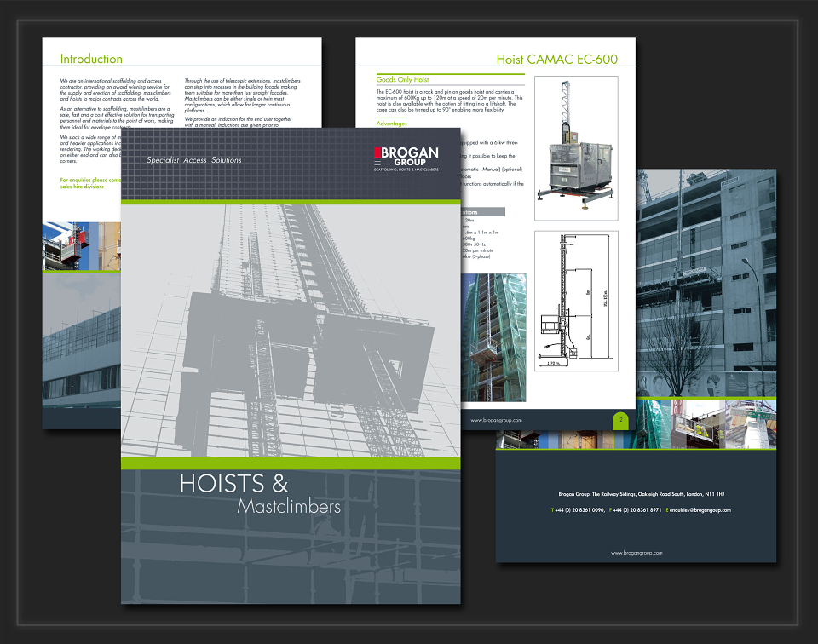
Task: Click the HOISTS & title on cover
Action: [x=233, y=483]
